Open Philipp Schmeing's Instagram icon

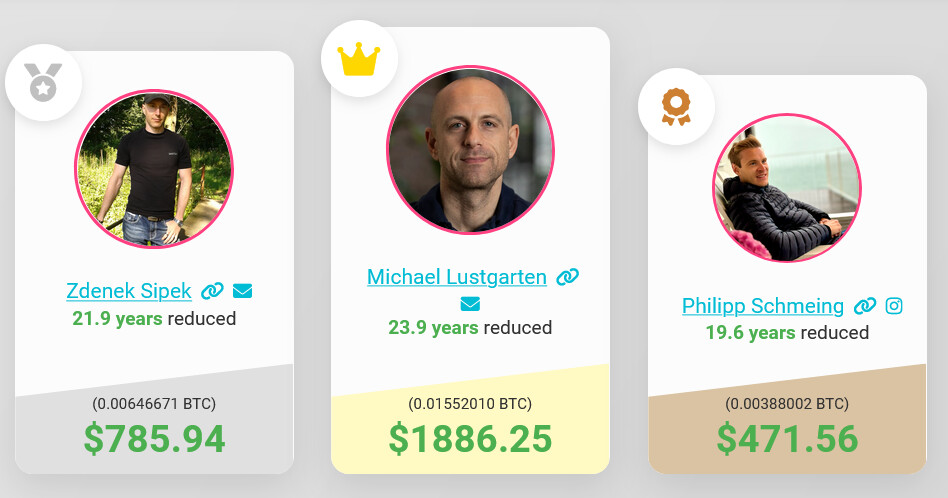click(x=894, y=306)
